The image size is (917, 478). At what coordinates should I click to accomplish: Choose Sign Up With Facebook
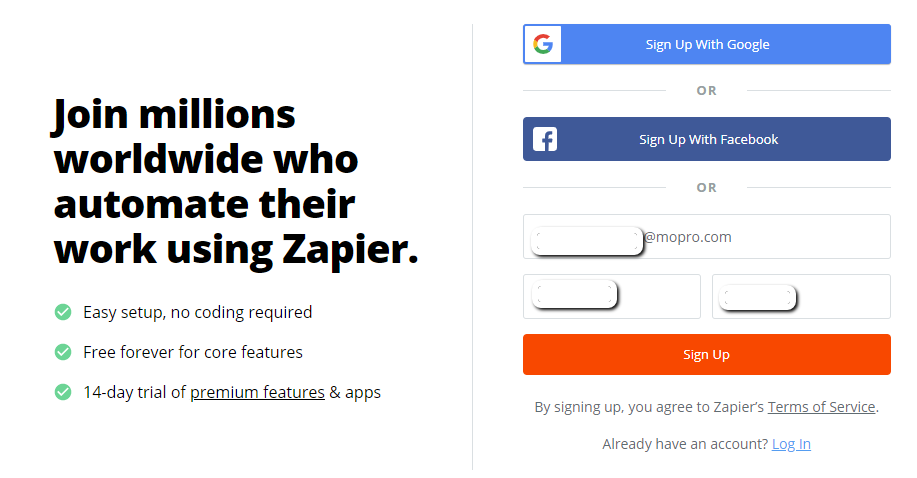(x=706, y=139)
